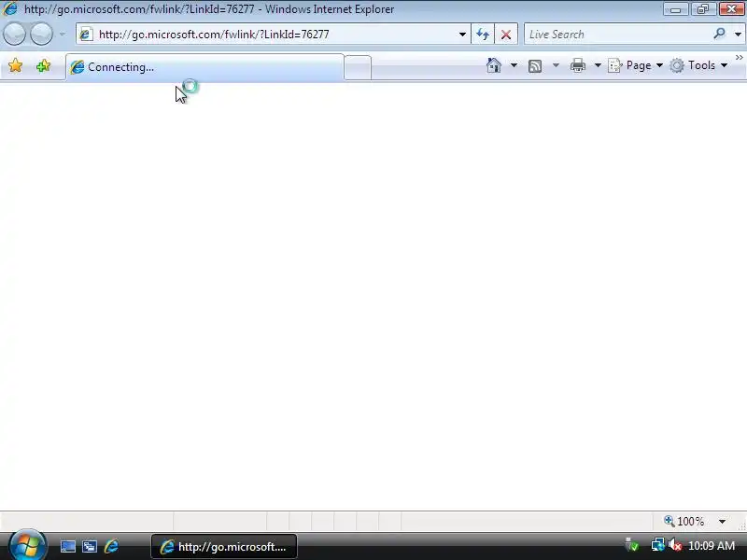Click the Back navigation button
747x560 pixels.
coord(14,35)
